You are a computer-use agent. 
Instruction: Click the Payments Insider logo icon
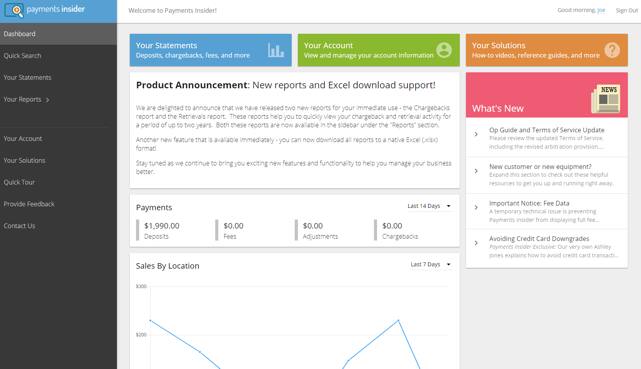[14, 10]
